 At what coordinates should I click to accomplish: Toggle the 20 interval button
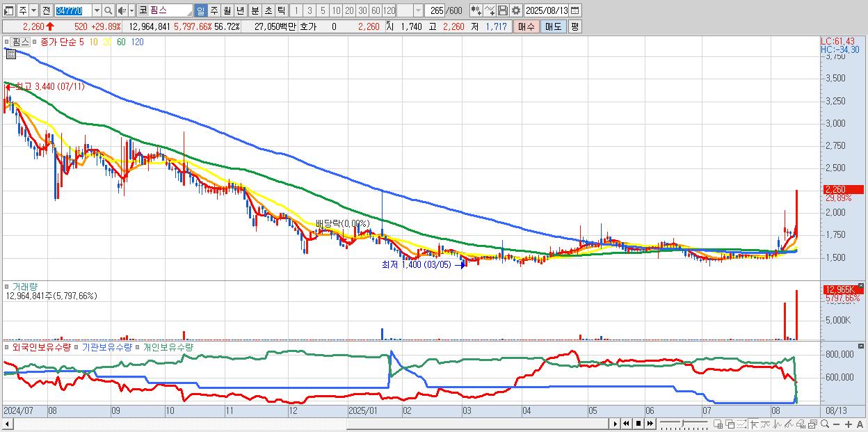pos(349,10)
